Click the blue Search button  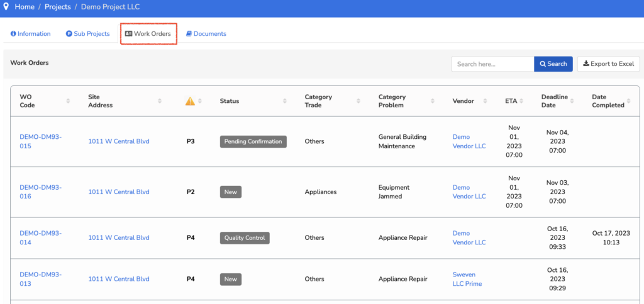coord(553,64)
